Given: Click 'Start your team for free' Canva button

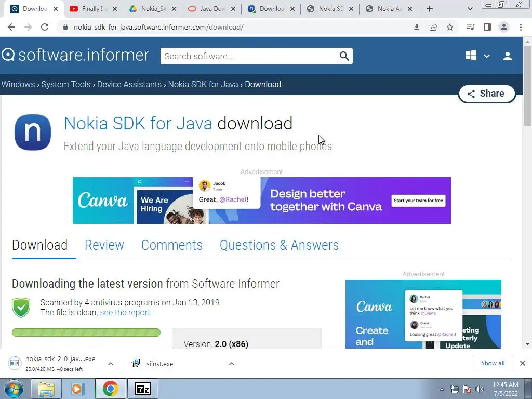Looking at the screenshot, I should 418,201.
